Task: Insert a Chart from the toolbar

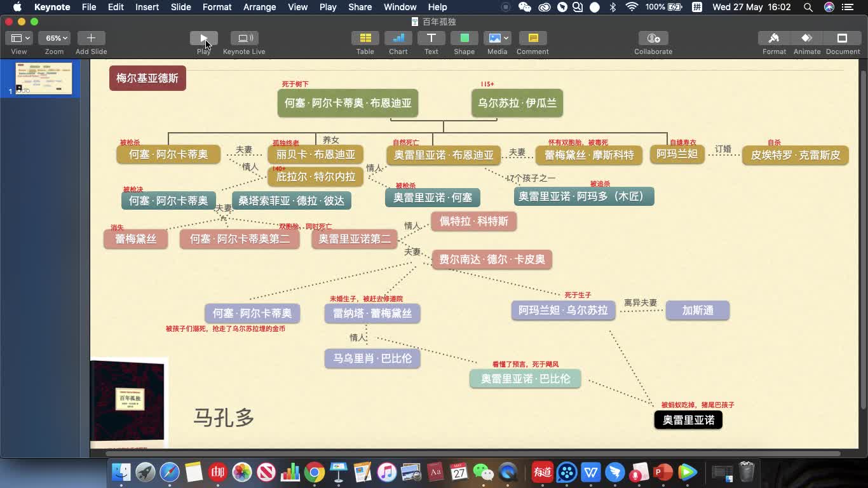Action: (398, 38)
